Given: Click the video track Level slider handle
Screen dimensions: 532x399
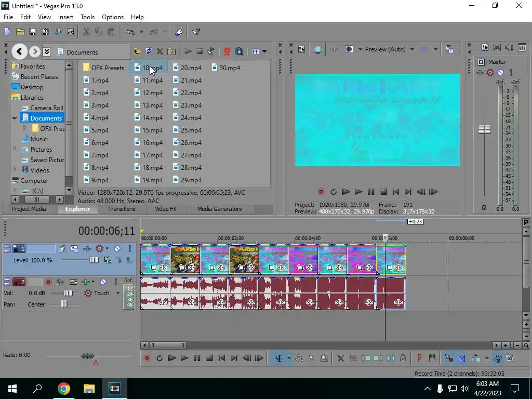Looking at the screenshot, I should click(94, 260).
